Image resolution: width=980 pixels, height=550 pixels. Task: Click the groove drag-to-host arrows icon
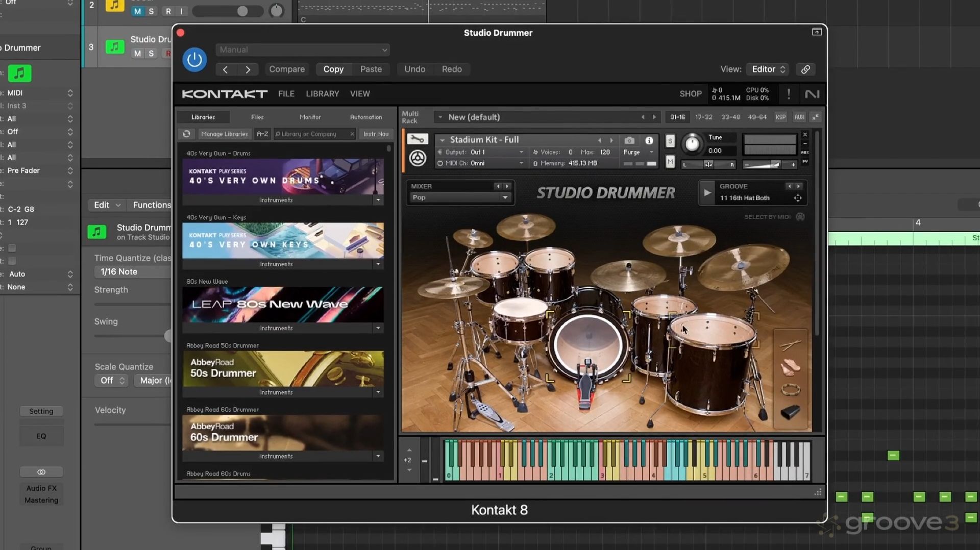(x=798, y=198)
